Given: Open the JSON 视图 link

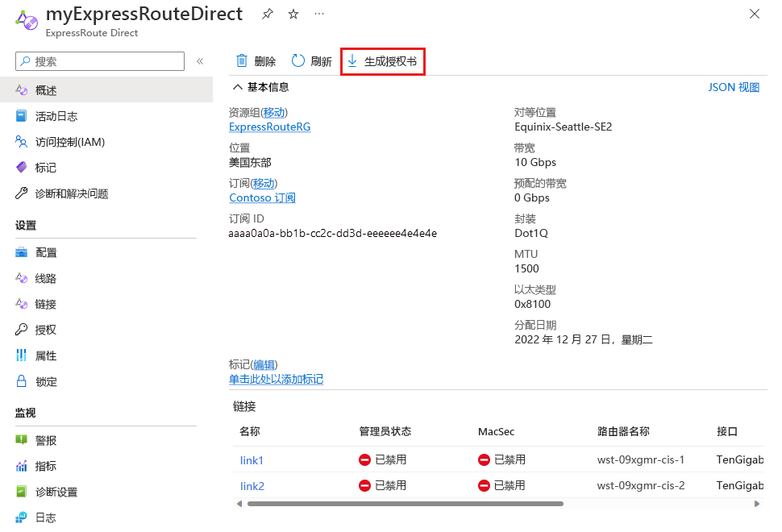Looking at the screenshot, I should [734, 87].
